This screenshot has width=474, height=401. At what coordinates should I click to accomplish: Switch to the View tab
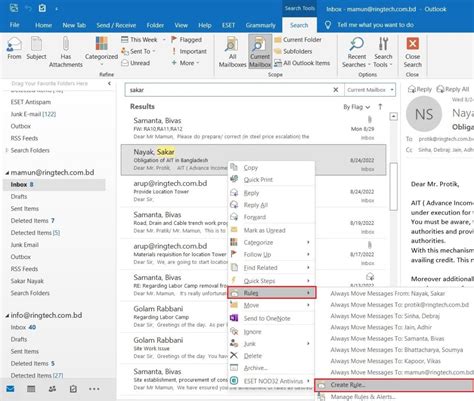(x=181, y=25)
